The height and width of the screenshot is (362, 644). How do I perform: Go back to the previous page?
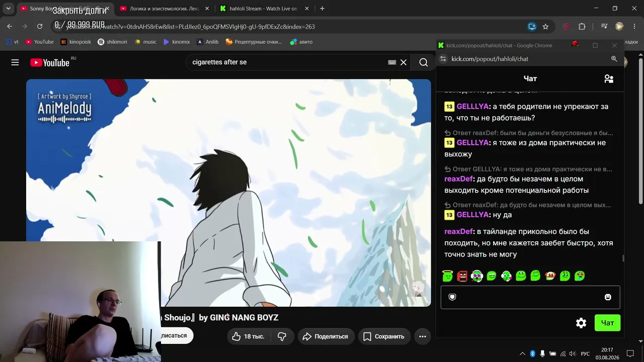(x=10, y=27)
